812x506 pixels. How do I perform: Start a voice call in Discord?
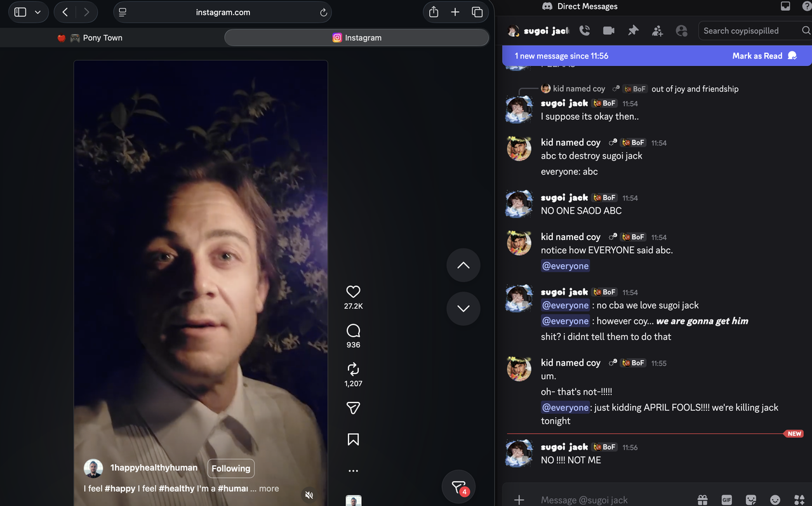click(x=584, y=30)
